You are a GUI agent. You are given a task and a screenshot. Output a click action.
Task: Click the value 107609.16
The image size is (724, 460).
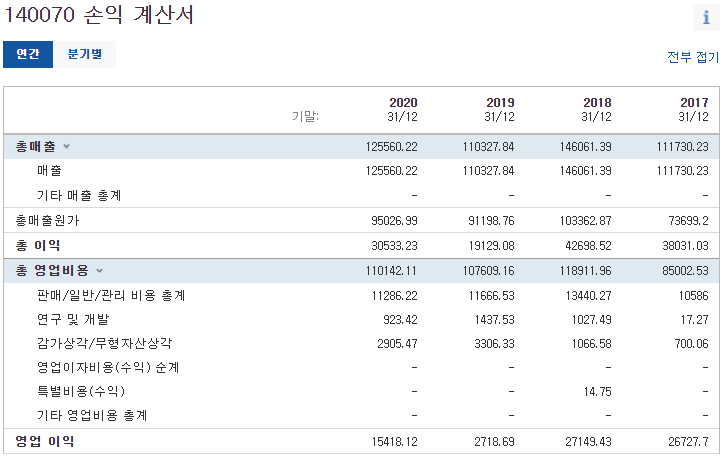point(489,271)
